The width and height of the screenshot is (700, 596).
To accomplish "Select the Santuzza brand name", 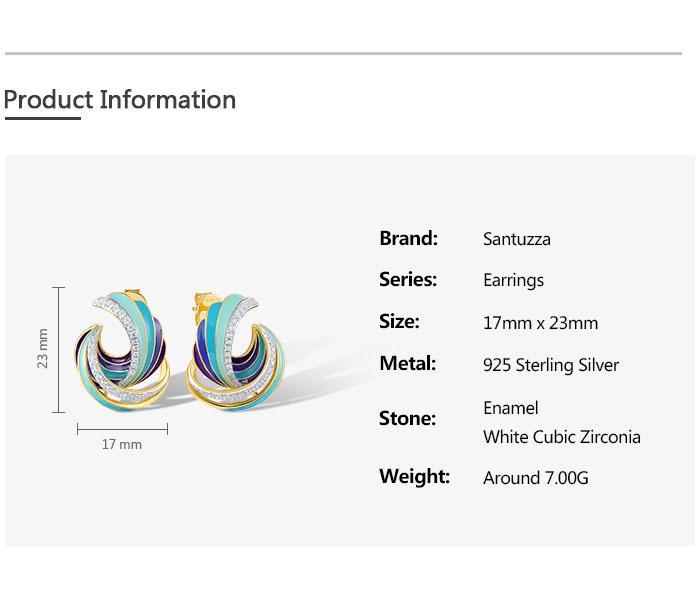I will 516,239.
